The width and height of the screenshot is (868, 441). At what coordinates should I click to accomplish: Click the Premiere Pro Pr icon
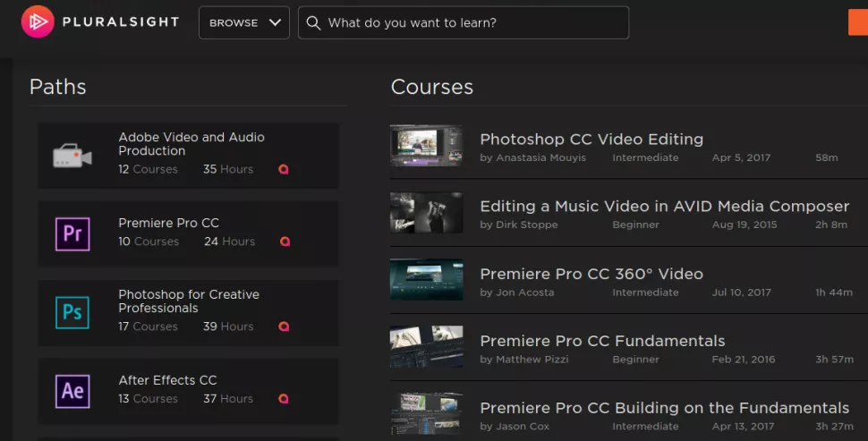click(72, 233)
